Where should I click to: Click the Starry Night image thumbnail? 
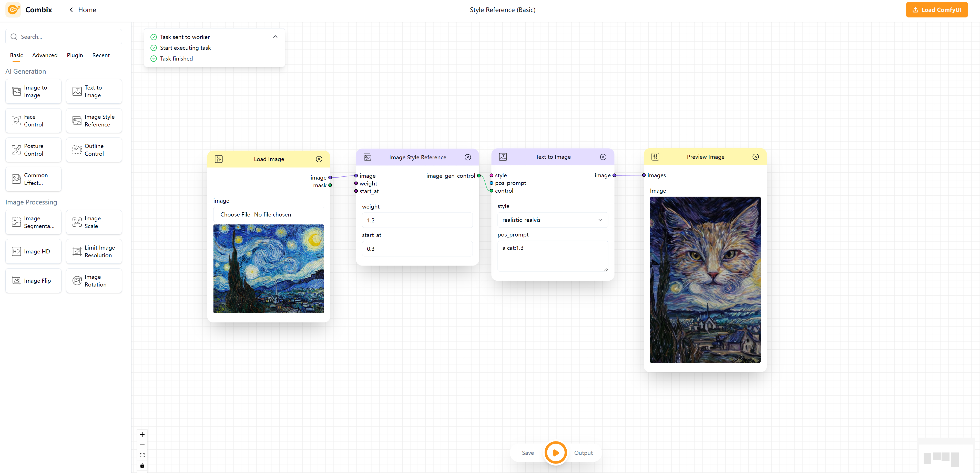point(269,269)
